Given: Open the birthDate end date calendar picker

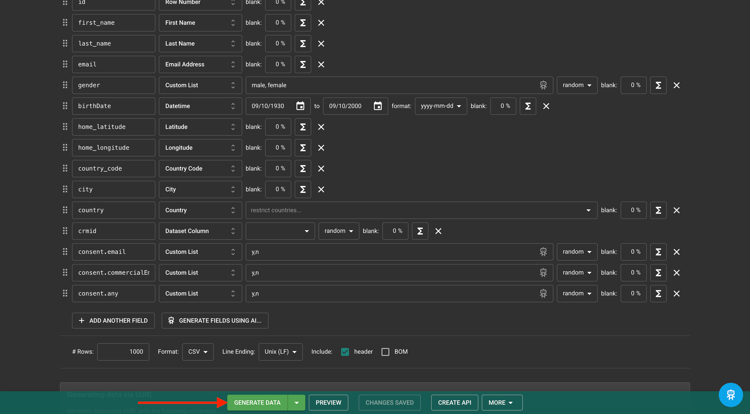Looking at the screenshot, I should click(378, 106).
